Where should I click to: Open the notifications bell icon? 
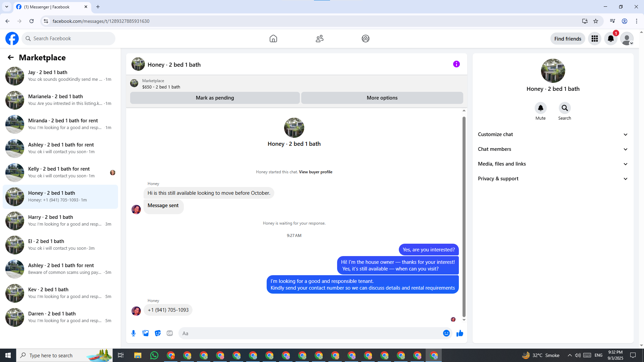(x=611, y=39)
